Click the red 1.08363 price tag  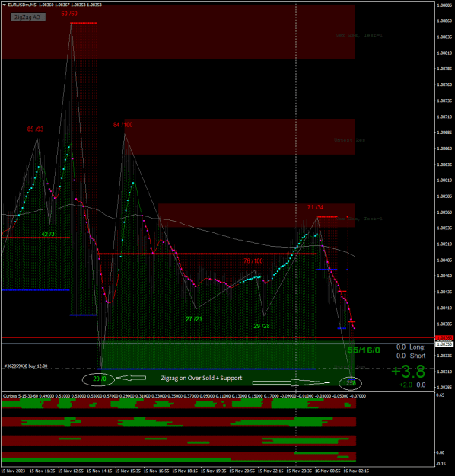click(x=444, y=338)
